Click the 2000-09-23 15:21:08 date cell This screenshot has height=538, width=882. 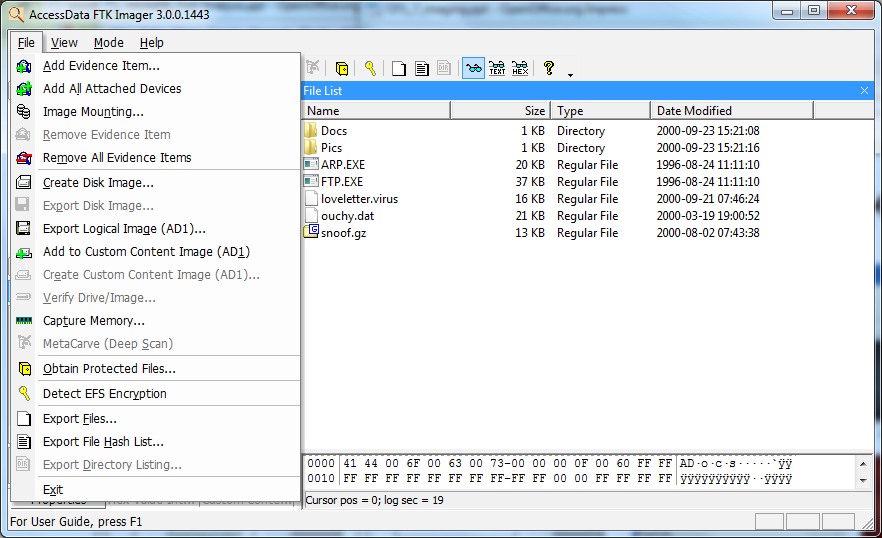point(708,131)
